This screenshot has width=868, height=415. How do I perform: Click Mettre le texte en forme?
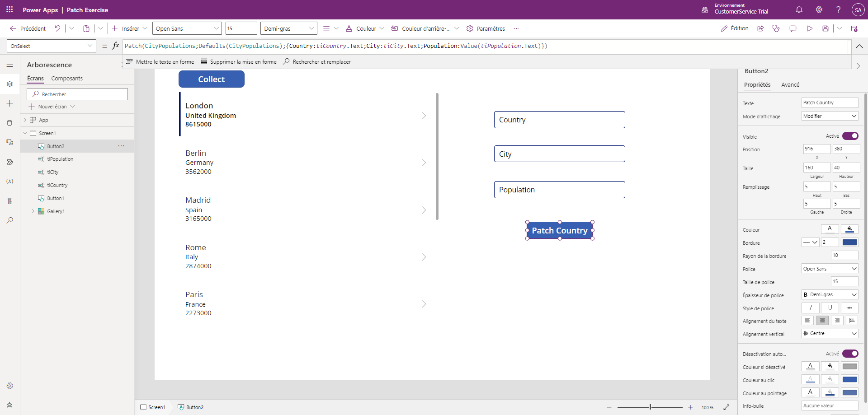coord(160,62)
